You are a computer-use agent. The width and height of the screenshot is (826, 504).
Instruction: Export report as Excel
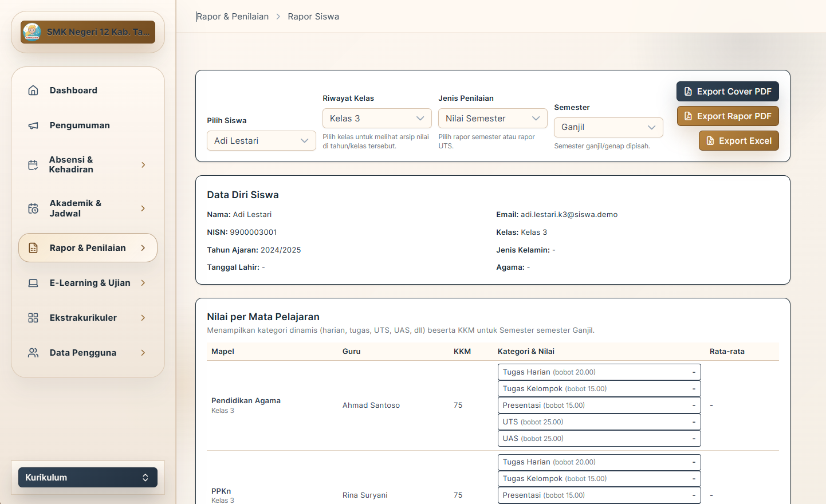click(738, 141)
